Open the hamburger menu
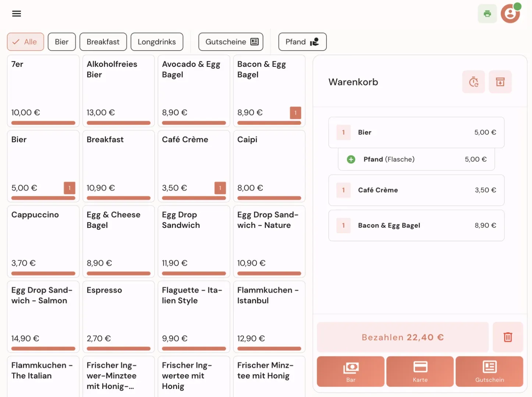Screen dimensions: 532x397 click(17, 14)
